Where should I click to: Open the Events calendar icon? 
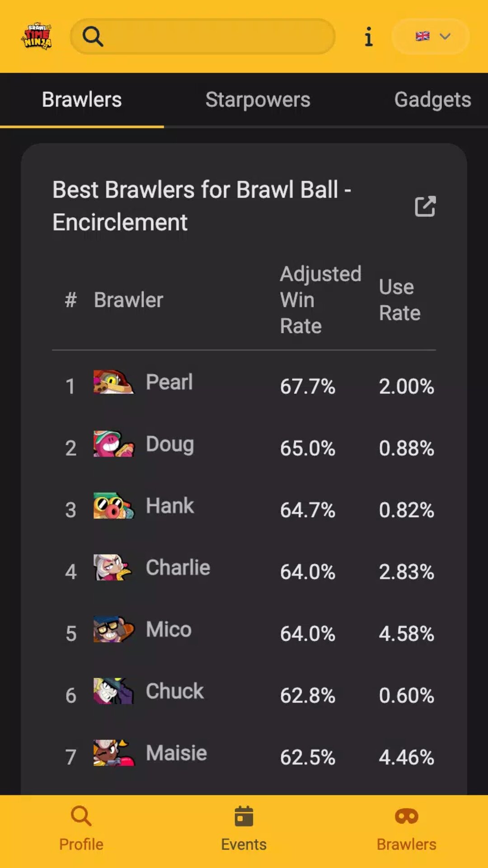244,816
